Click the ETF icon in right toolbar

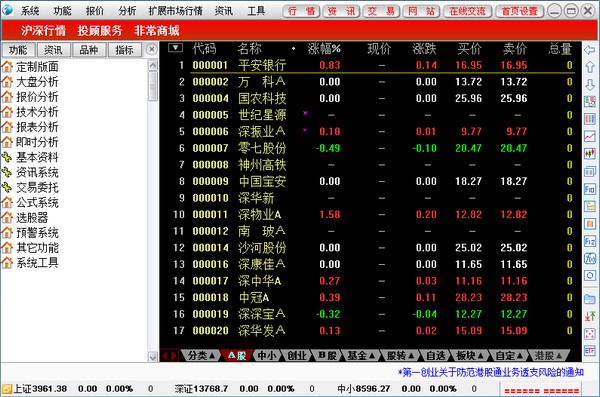tap(590, 350)
